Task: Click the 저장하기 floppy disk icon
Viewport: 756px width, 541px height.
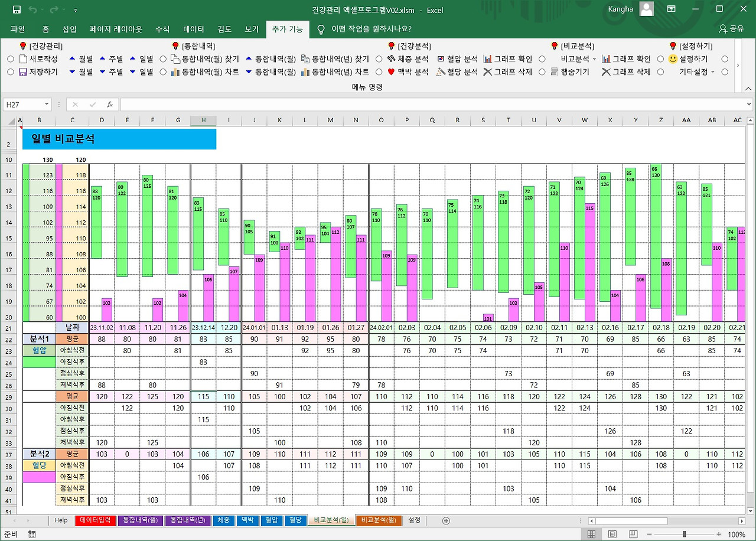Action: pyautogui.click(x=24, y=72)
